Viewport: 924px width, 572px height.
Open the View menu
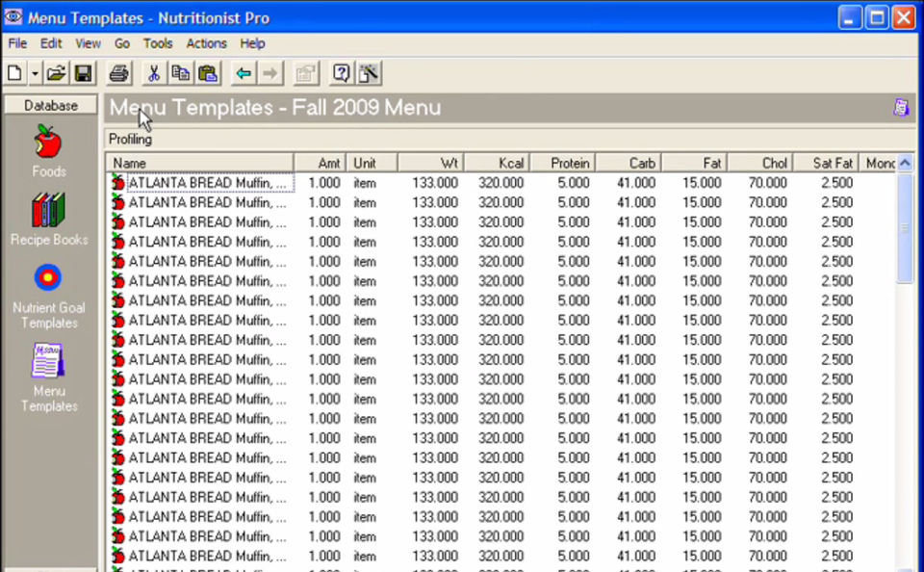[x=88, y=43]
